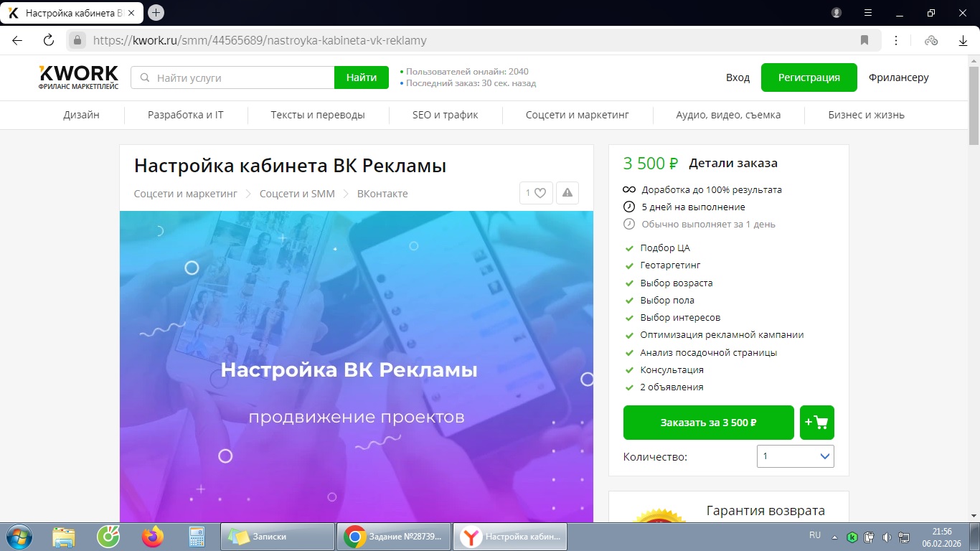
Task: Open the Фрилансеру link
Action: click(x=899, y=77)
